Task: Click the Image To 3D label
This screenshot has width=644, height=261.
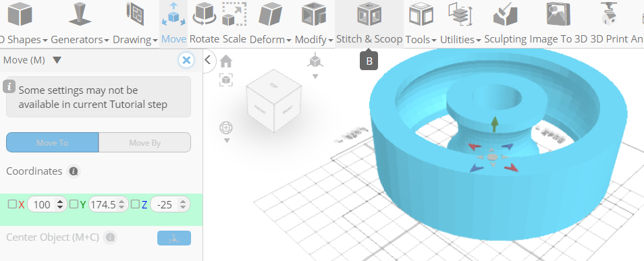Action: (x=558, y=39)
